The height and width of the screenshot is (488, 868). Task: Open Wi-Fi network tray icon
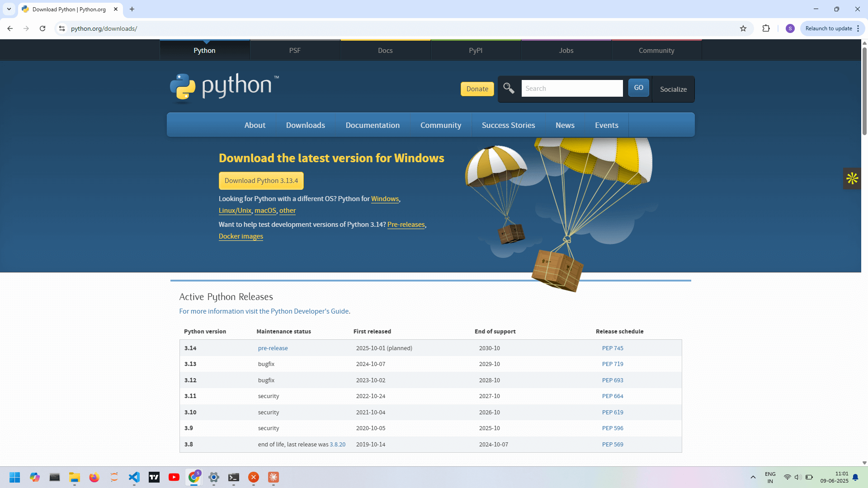click(787, 477)
